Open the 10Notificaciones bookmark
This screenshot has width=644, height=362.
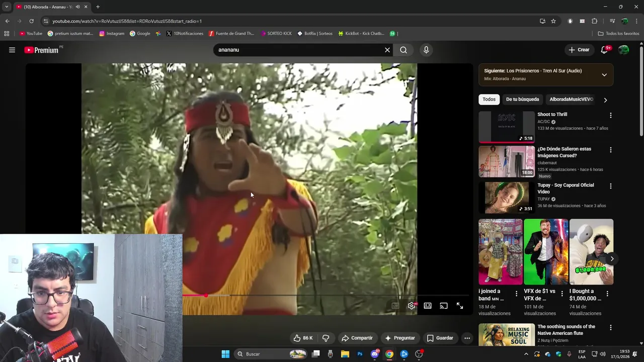[185, 34]
